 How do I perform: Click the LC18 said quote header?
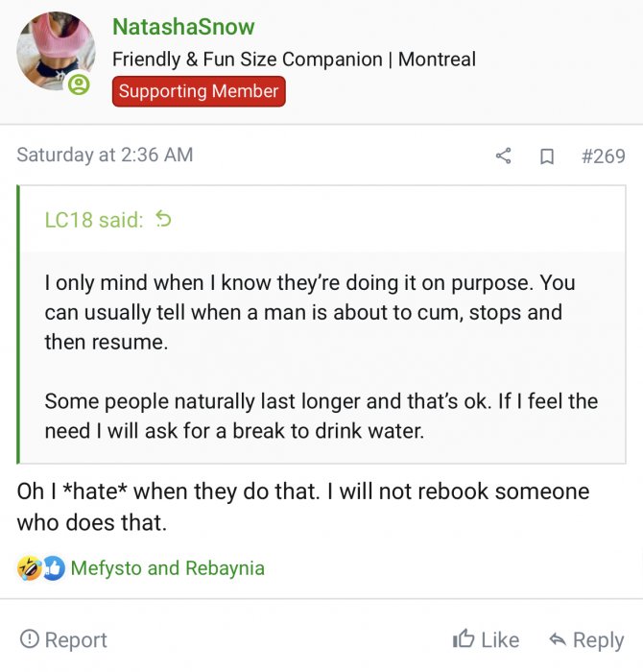click(94, 220)
